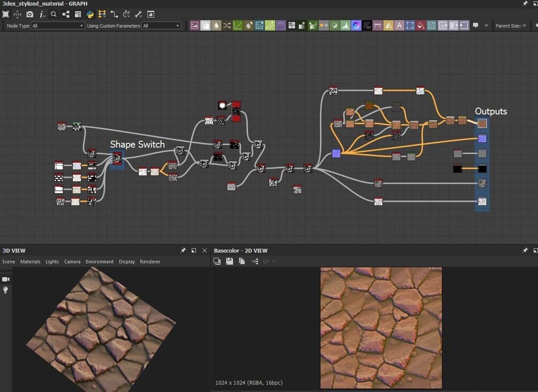The image size is (538, 392).
Task: Select the red node inside Shape Switch frame
Action: click(117, 158)
